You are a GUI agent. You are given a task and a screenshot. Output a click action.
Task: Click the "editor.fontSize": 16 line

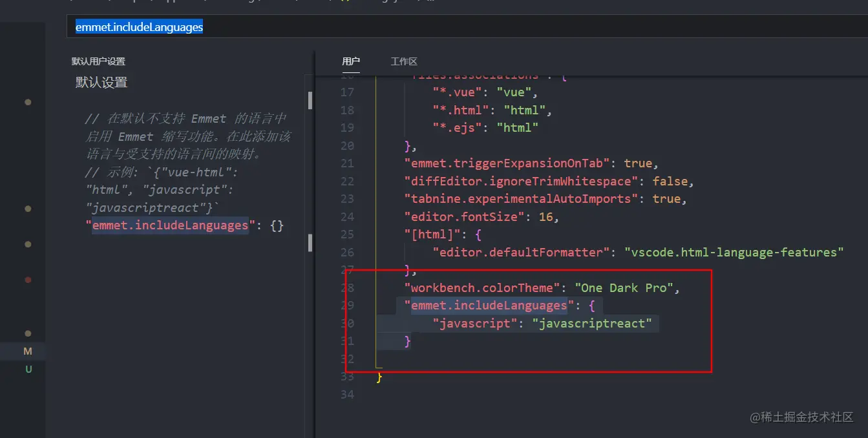pos(482,217)
